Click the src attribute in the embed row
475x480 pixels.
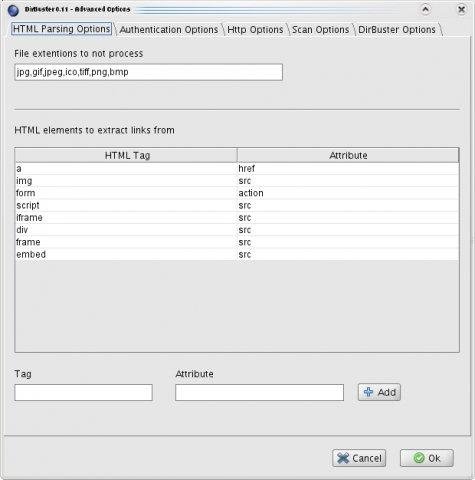[348, 255]
